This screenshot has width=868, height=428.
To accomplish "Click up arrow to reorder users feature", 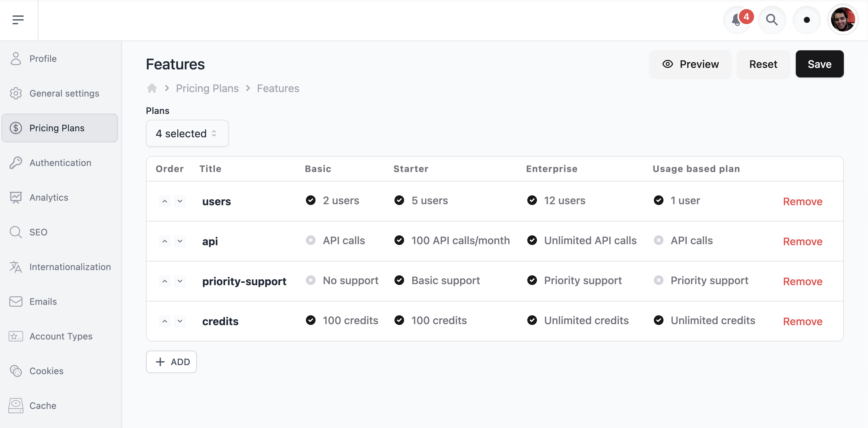I will pos(165,201).
